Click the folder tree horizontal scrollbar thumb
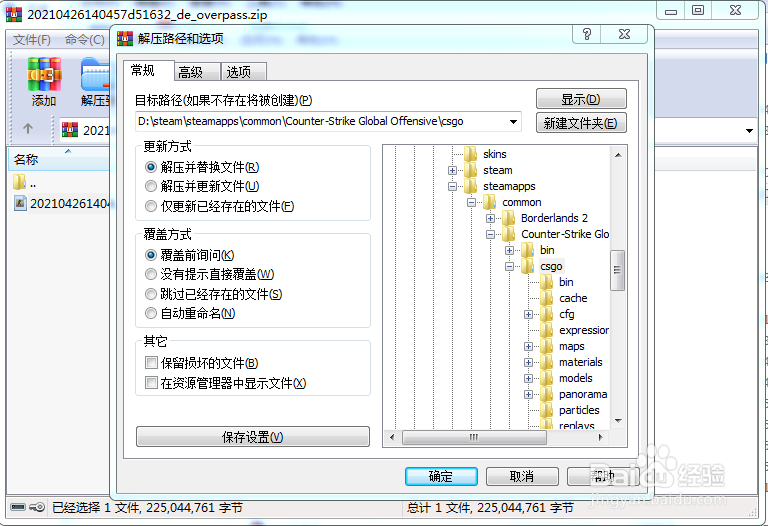This screenshot has height=526, width=768. click(x=474, y=437)
